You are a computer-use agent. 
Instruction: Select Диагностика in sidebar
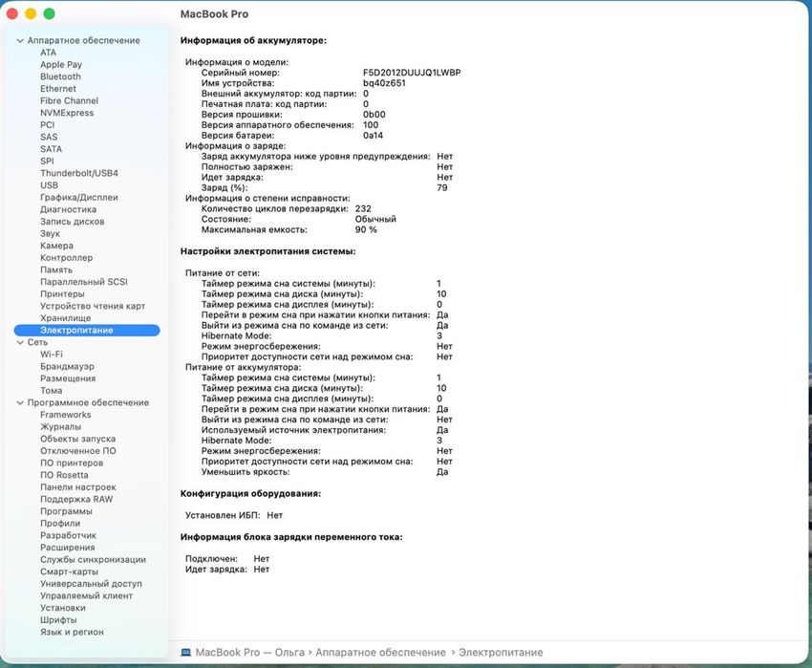(69, 209)
